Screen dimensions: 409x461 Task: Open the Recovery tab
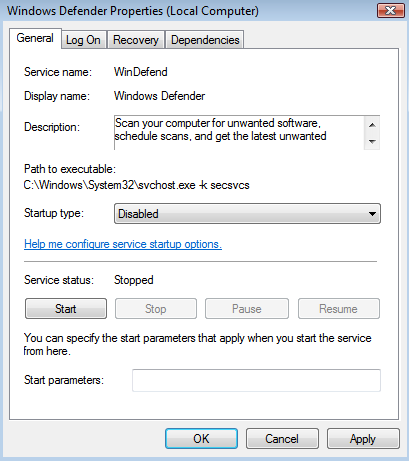tap(136, 40)
